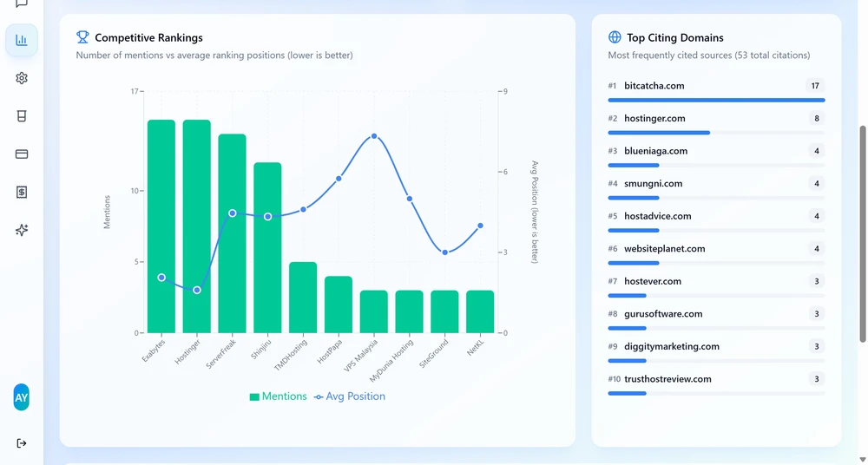Open the settings gear sidebar icon
The width and height of the screenshot is (868, 465).
point(22,78)
